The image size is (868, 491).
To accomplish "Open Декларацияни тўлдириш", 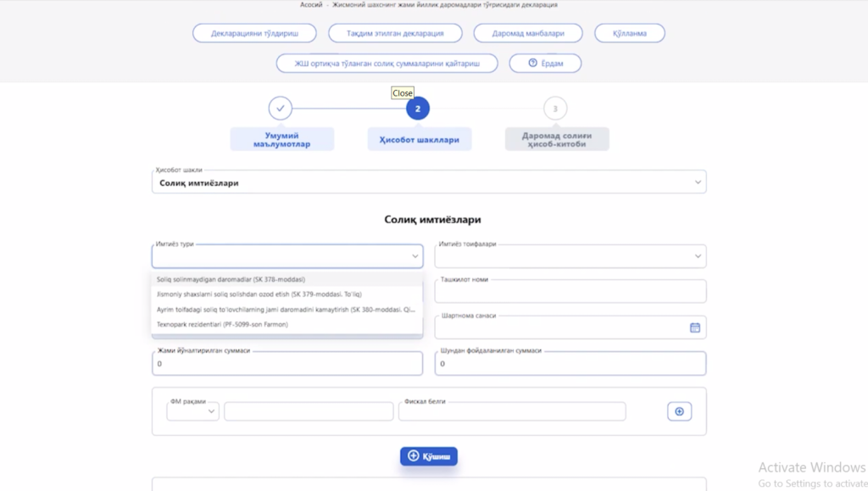I will point(254,33).
